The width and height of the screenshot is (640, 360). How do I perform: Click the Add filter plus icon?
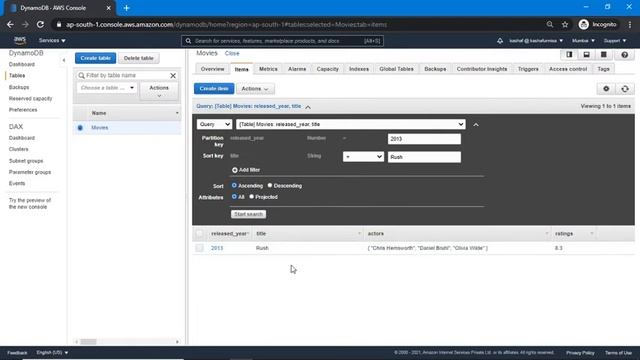tap(235, 170)
